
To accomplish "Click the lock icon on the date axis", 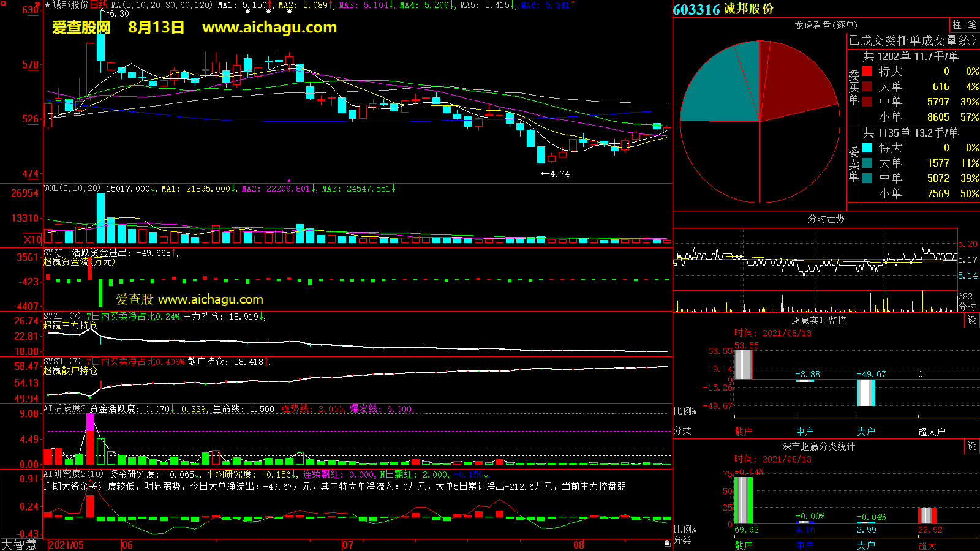I will 667,544.
